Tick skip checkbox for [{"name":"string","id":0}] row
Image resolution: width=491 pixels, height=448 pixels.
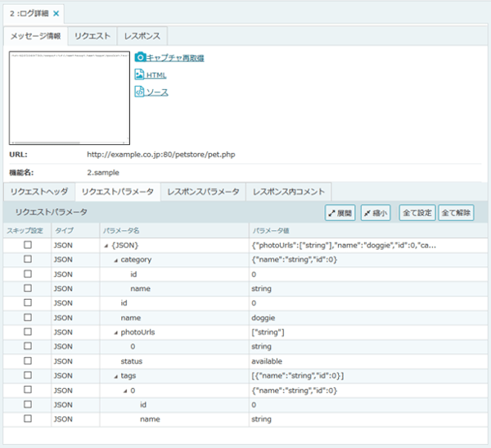pos(28,375)
